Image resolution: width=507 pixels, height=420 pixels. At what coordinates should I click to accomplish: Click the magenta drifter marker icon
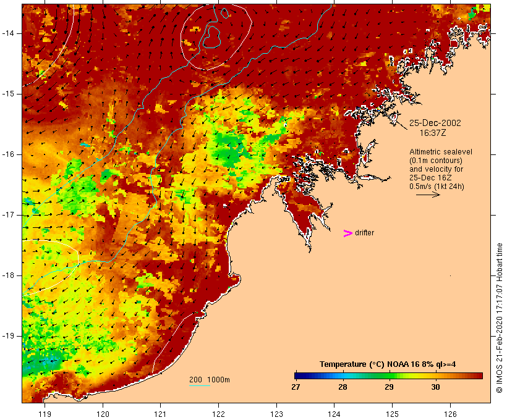tap(347, 233)
